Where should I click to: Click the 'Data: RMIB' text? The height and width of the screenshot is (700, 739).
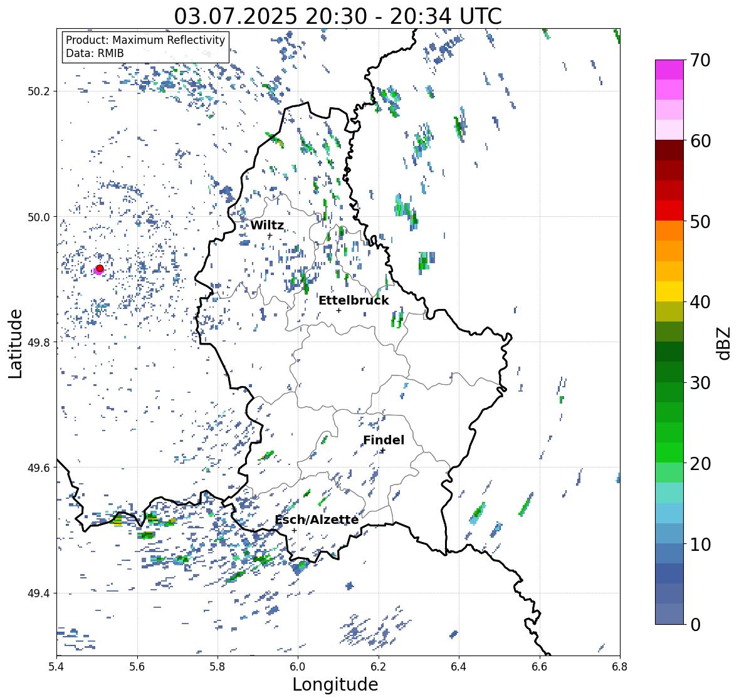tap(95, 53)
